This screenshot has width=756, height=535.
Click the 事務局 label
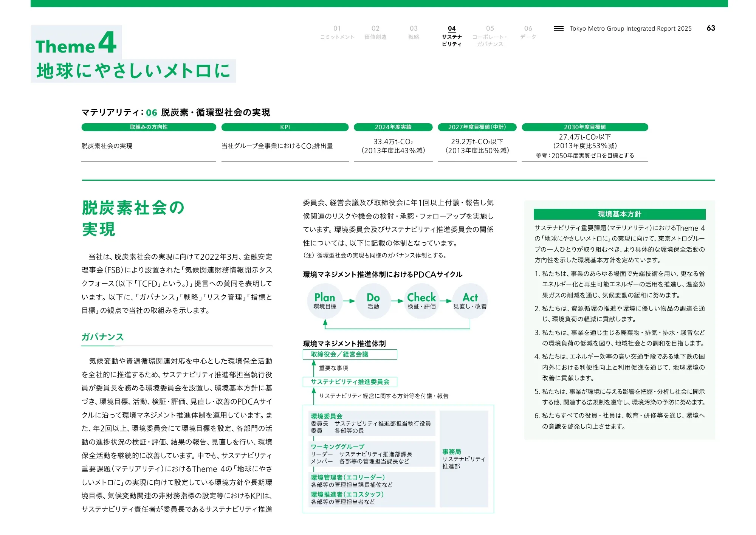tap(452, 451)
